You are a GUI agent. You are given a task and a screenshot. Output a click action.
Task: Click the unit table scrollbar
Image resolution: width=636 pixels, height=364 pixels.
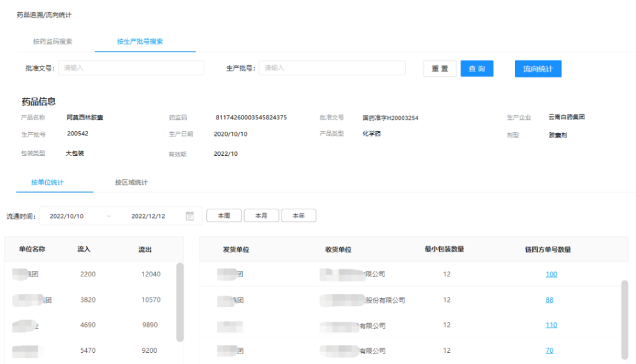[x=179, y=303]
